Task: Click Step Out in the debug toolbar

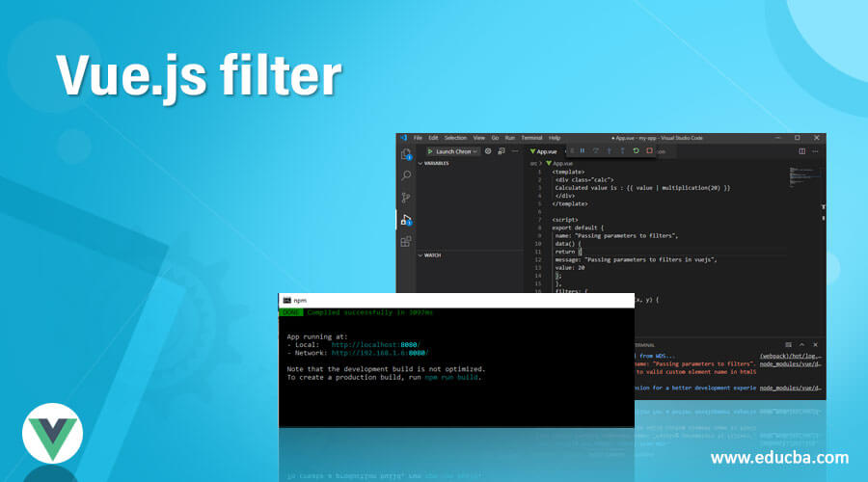Action: (622, 150)
